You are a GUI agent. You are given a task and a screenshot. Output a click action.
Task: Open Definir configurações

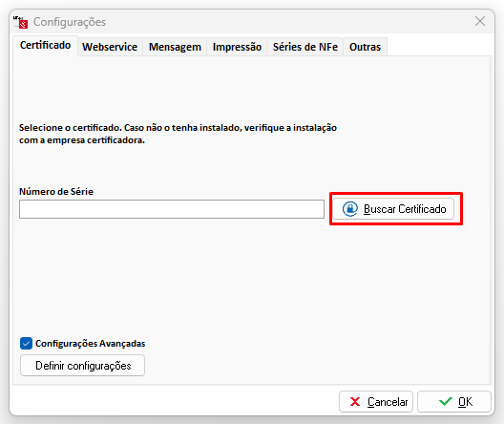[83, 366]
